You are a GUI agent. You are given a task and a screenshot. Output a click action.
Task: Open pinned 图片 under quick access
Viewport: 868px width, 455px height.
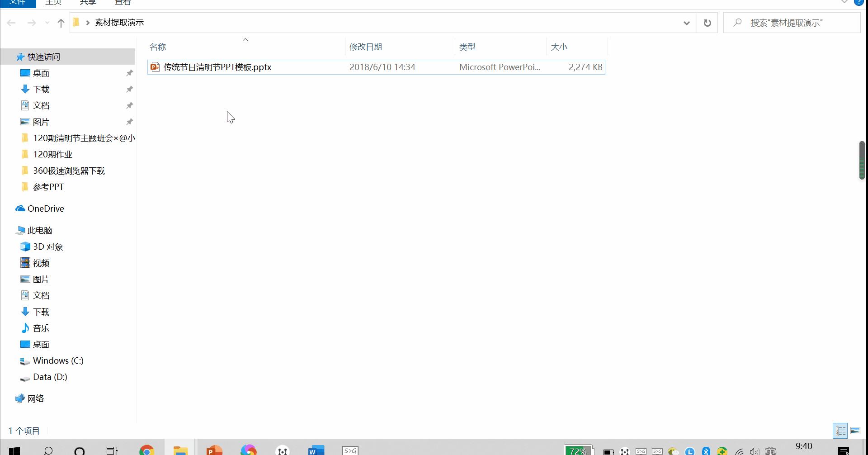coord(41,122)
